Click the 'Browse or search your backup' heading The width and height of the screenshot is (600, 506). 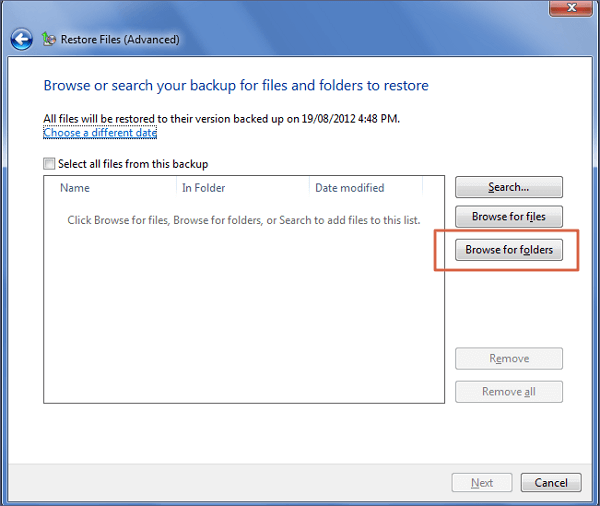[x=236, y=86]
